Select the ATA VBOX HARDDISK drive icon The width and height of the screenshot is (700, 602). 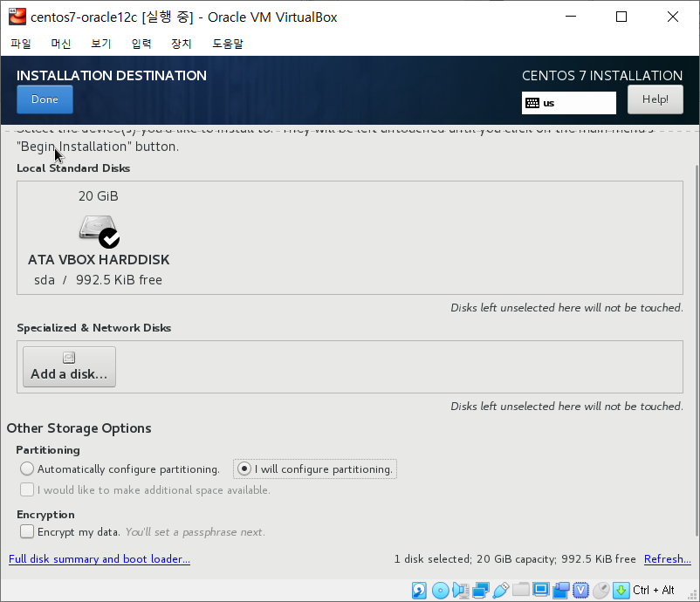(100, 230)
